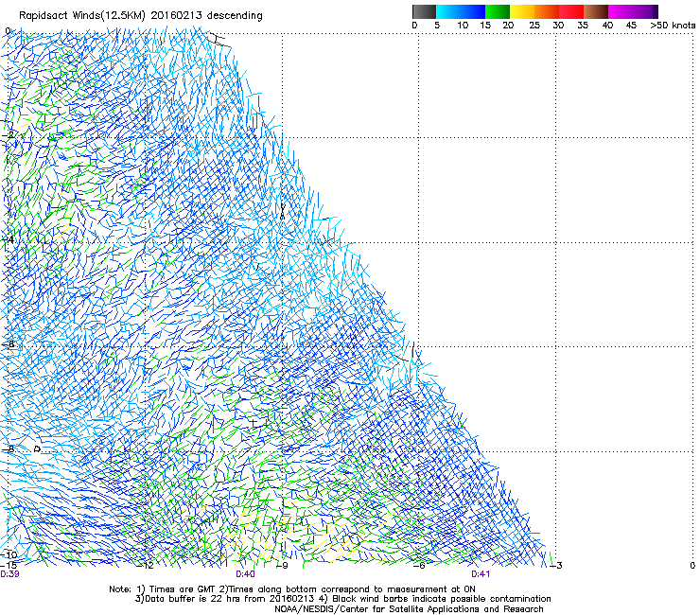Click the '-3' longitude axis label
This screenshot has width=700, height=615.
556,566
